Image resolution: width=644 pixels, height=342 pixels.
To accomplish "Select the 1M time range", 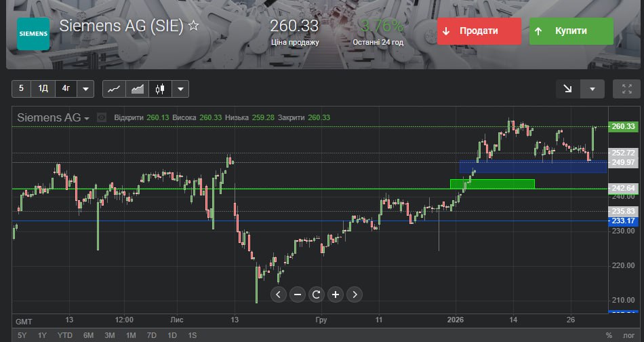I will [131, 335].
